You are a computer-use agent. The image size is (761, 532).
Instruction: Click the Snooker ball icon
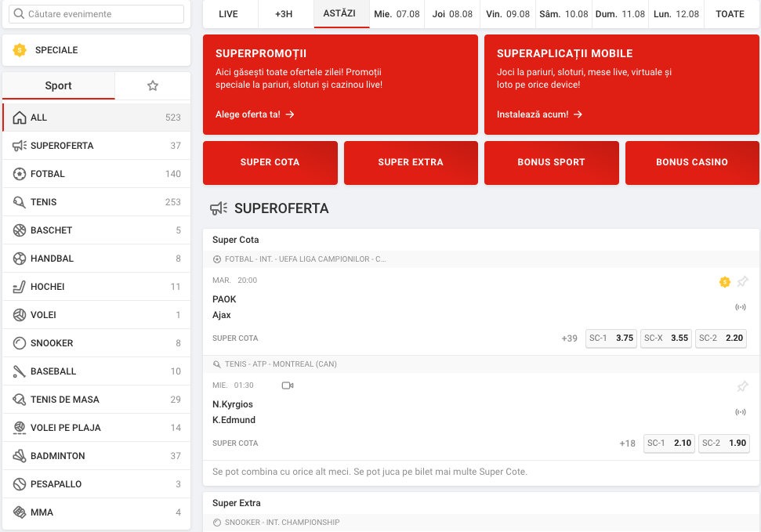20,343
